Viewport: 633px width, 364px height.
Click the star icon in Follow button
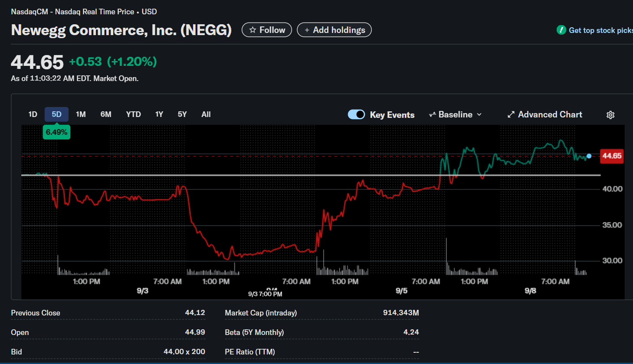click(253, 30)
